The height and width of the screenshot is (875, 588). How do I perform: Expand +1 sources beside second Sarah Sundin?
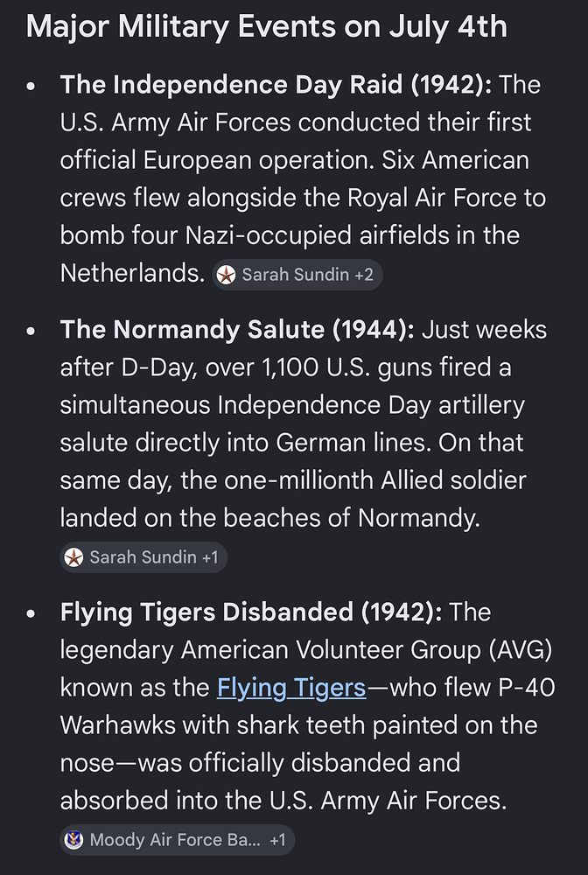pyautogui.click(x=210, y=556)
